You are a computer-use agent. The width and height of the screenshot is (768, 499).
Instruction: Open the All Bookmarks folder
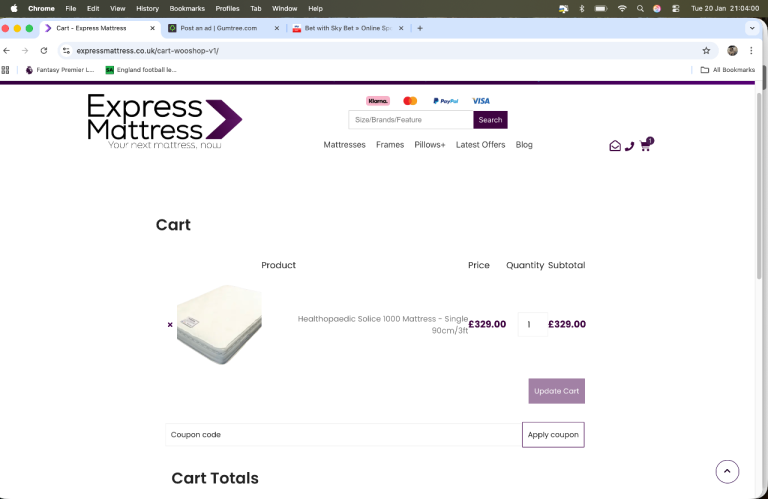[x=728, y=70]
